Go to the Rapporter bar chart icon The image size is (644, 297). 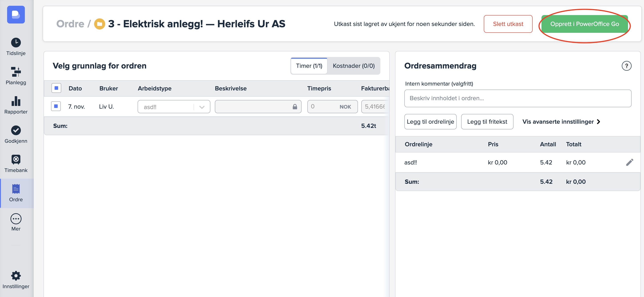click(x=16, y=101)
